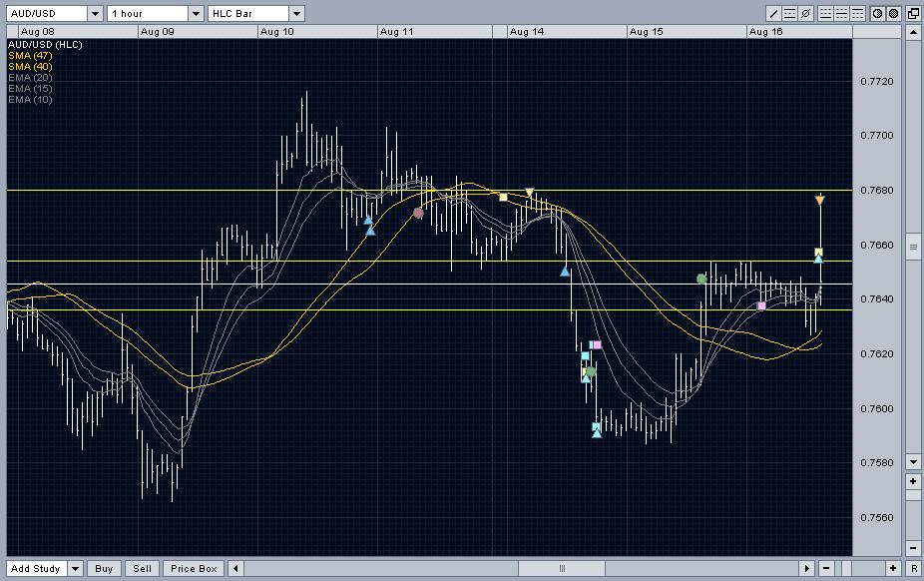Click the horizontal line drawing tool icon

[790, 14]
